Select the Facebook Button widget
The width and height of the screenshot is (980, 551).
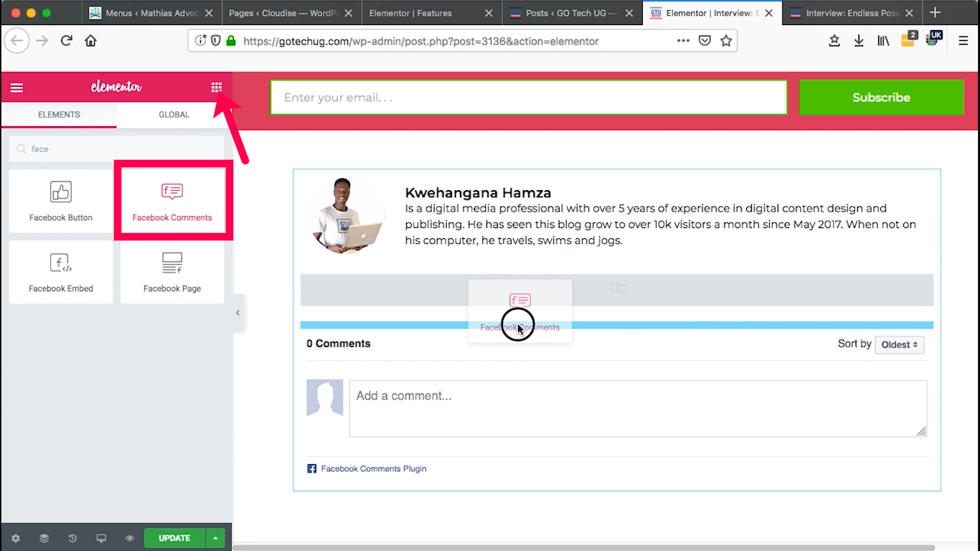(x=61, y=201)
